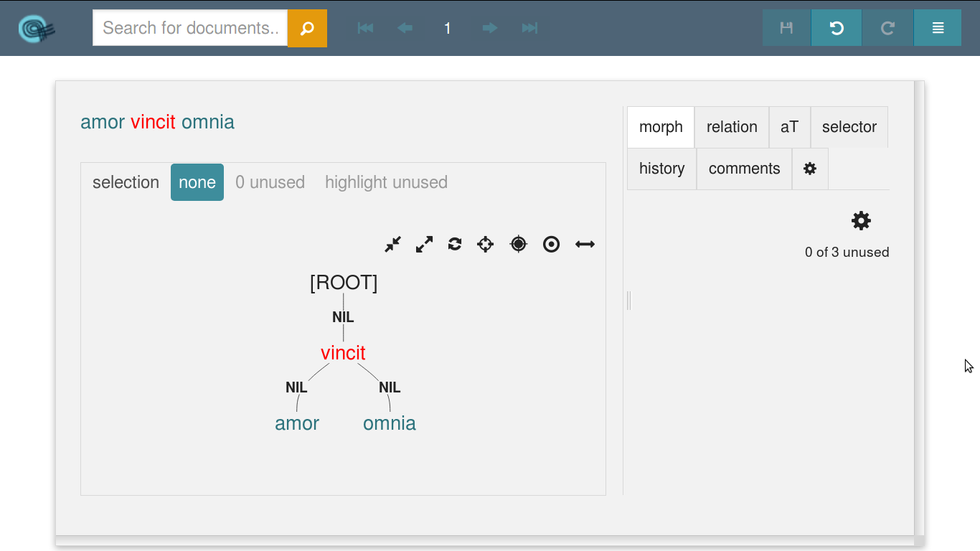The height and width of the screenshot is (551, 980).
Task: Open morph settings gear below tabs
Action: [861, 221]
